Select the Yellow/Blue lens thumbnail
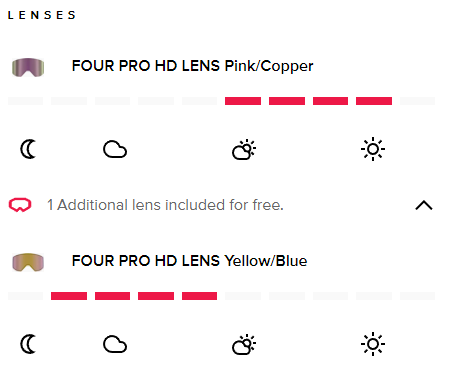This screenshot has height=370, width=462. click(x=28, y=262)
